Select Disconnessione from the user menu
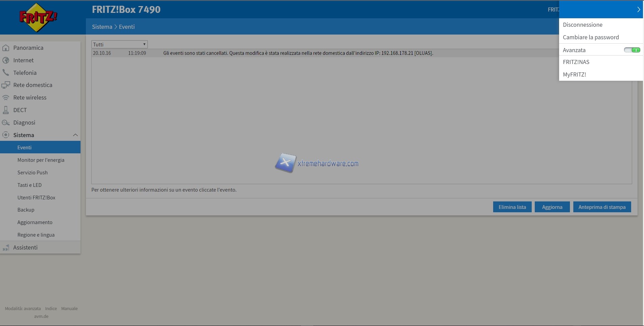This screenshot has height=326, width=644. [582, 25]
